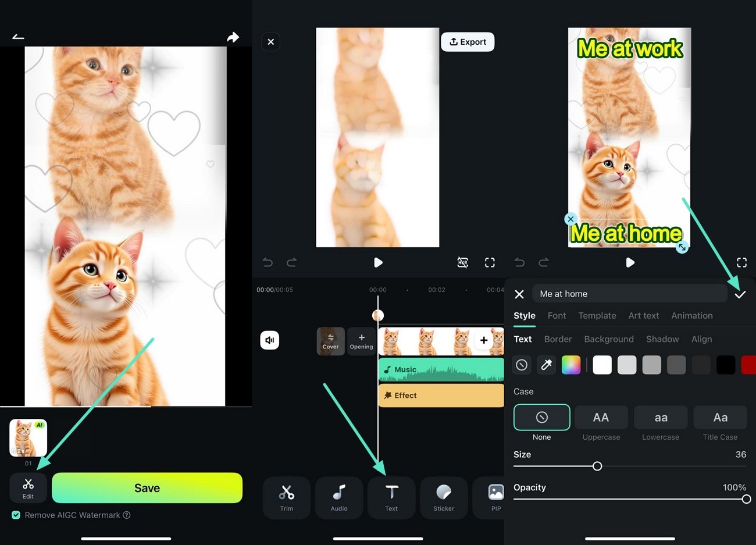Select the AI cat clip thumbnail 01
Screen dimensions: 756x545
28,438
